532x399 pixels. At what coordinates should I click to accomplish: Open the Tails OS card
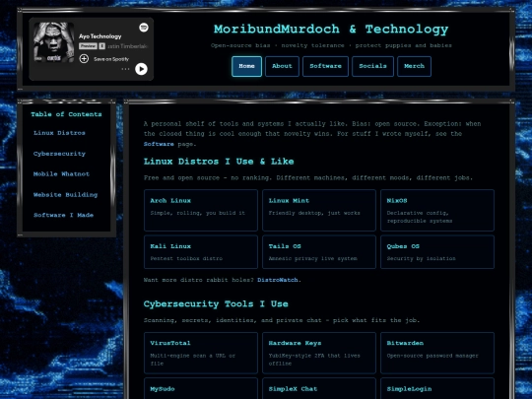(319, 252)
